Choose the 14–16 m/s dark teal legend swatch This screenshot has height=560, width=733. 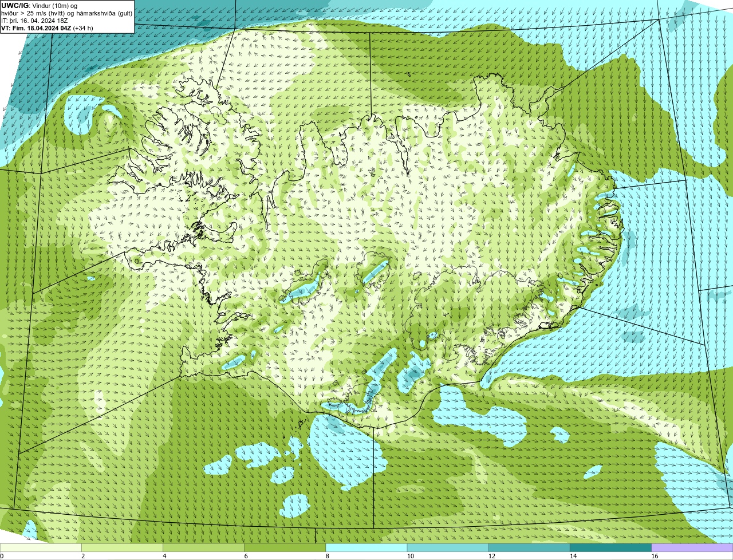pyautogui.click(x=611, y=547)
